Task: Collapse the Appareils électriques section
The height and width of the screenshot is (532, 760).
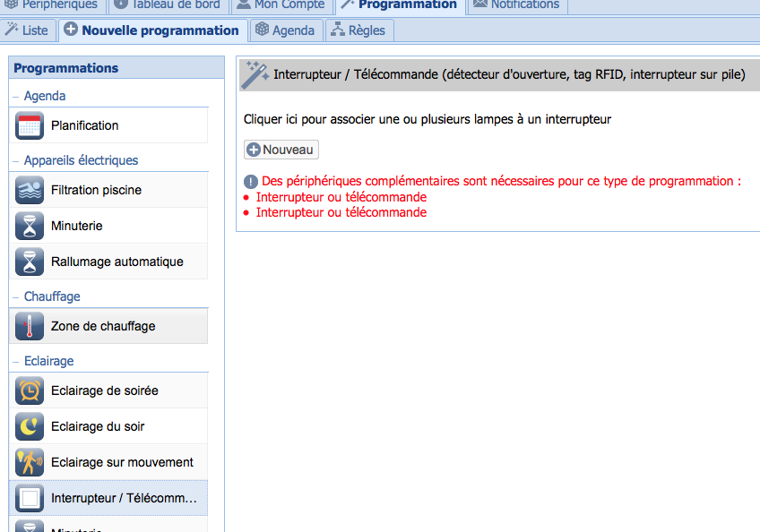Action: click(x=16, y=161)
